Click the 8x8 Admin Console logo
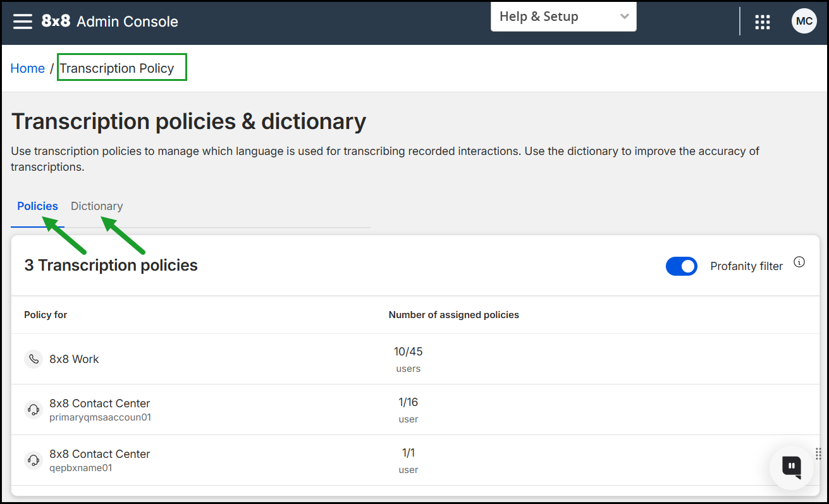The width and height of the screenshot is (829, 504). tap(110, 22)
